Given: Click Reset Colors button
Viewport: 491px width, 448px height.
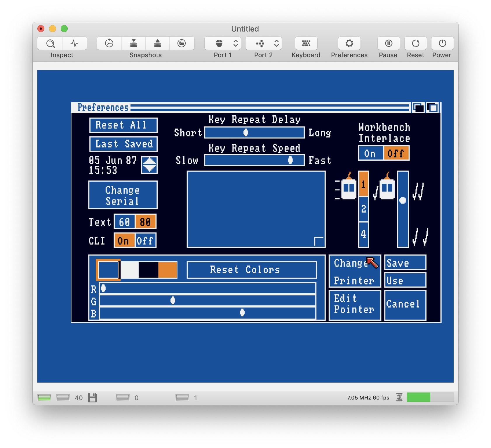Looking at the screenshot, I should (252, 270).
